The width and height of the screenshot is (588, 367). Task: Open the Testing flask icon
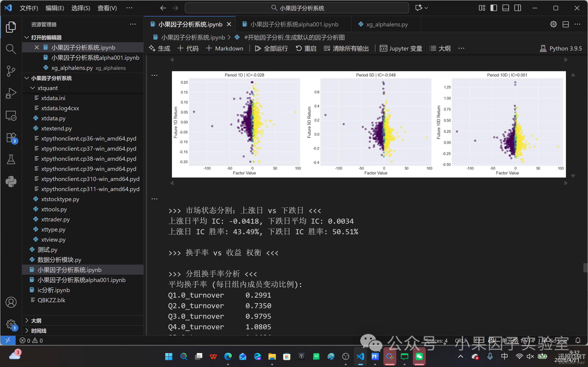coord(11,159)
